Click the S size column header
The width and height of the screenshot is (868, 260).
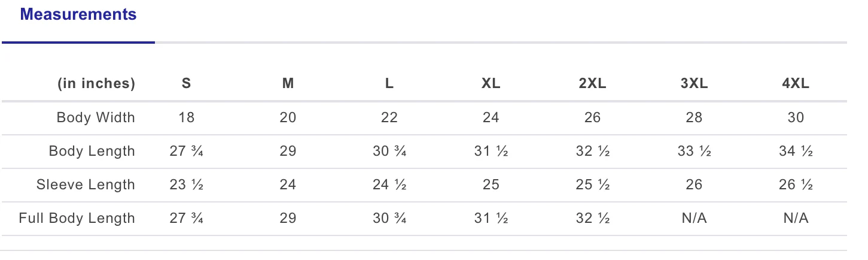[x=187, y=84]
